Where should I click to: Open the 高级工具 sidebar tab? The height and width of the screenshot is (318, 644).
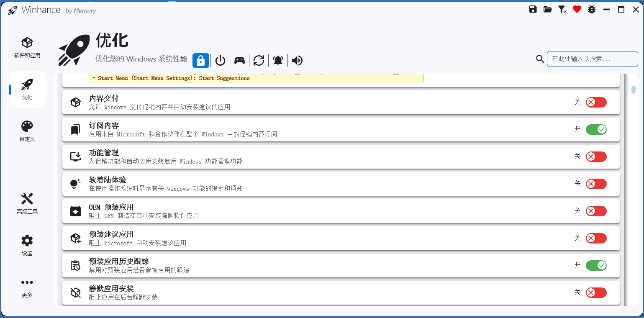coord(27,204)
